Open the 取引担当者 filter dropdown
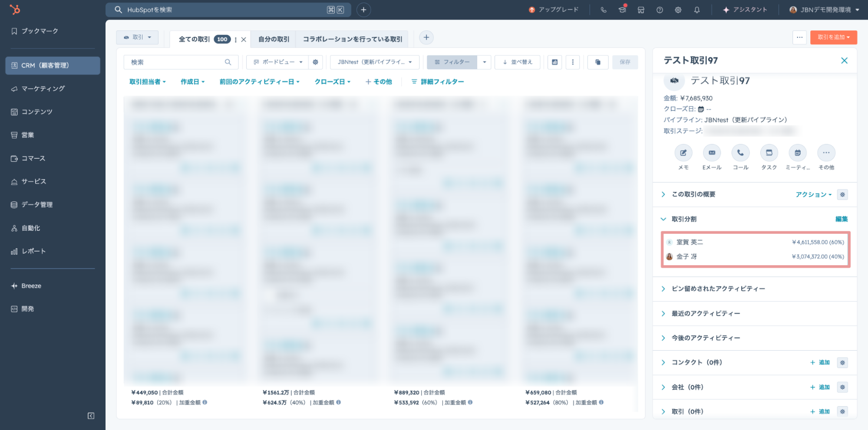Screen dimensions: 868x430 coord(147,82)
